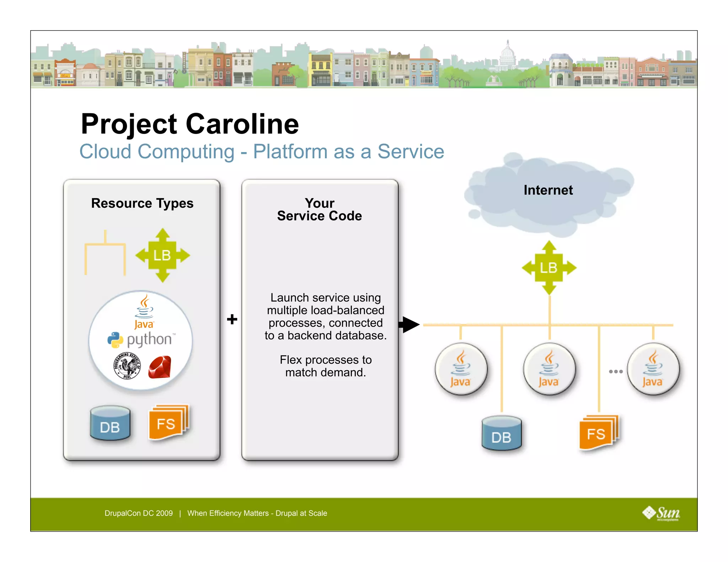Click the blue DB cylinder in Resource Types
Image resolution: width=728 pixels, height=562 pixels.
click(110, 423)
